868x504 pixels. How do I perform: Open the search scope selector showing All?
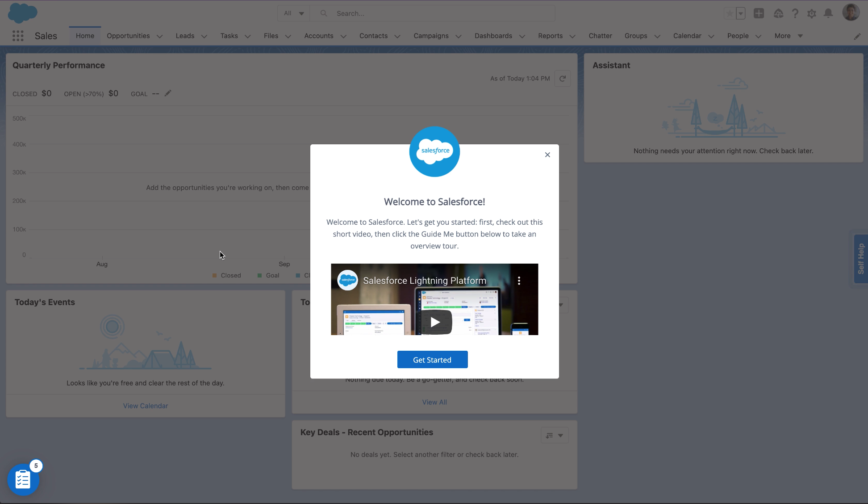point(293,13)
